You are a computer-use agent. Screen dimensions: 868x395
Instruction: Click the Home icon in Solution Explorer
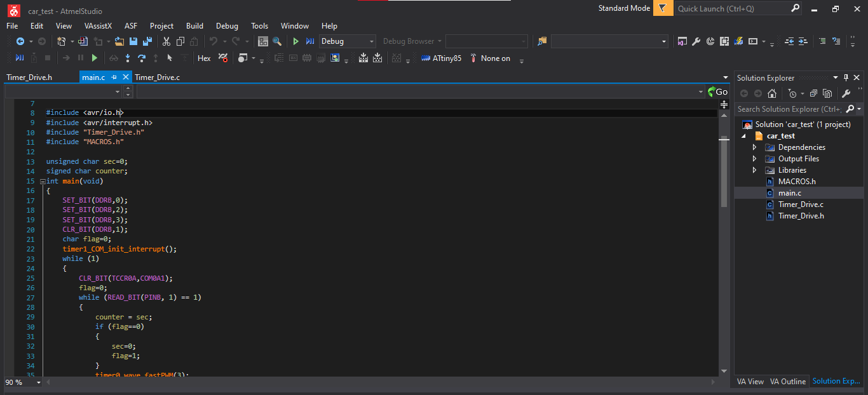pos(771,93)
